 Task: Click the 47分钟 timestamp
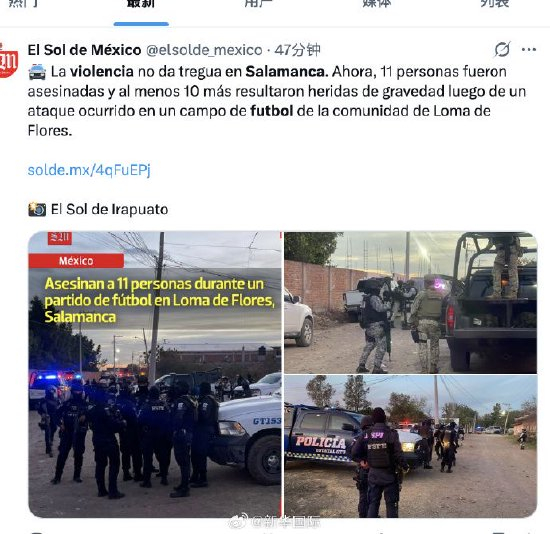tap(297, 50)
